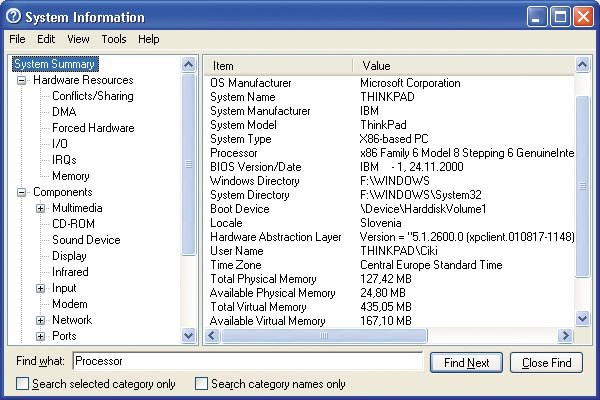Open the View menu

click(x=78, y=39)
